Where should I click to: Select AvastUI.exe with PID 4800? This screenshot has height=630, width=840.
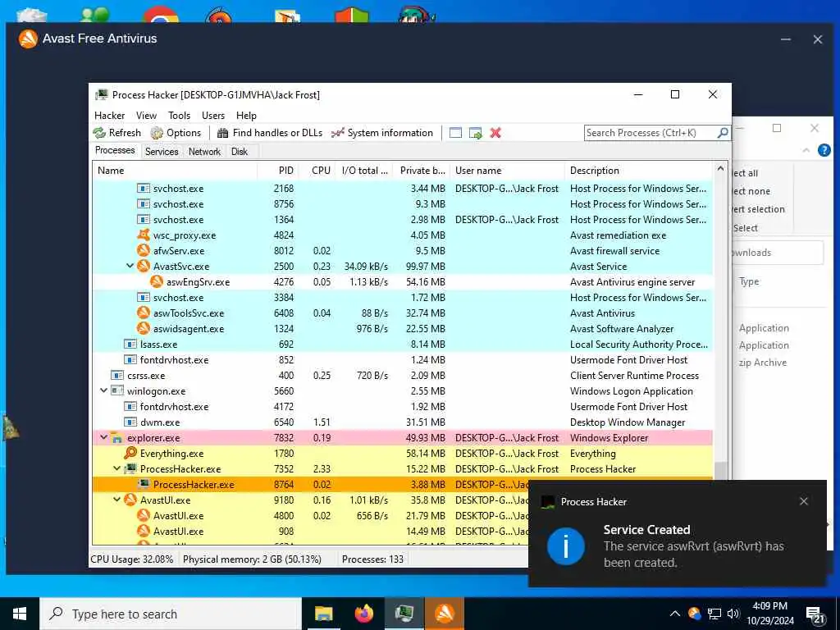(311, 515)
